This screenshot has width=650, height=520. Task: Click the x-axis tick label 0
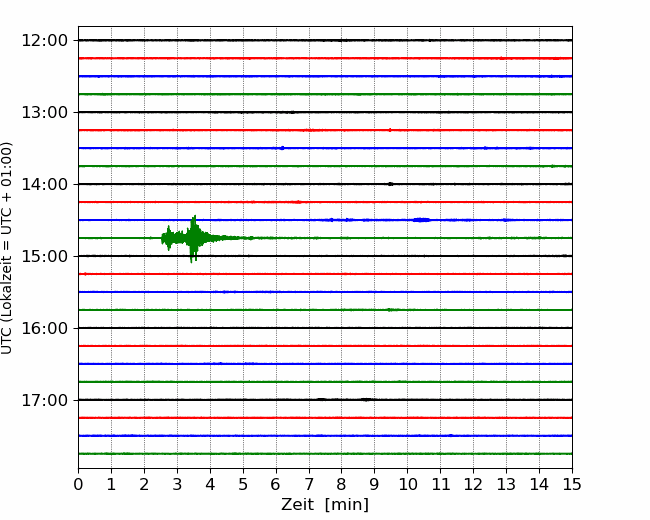78,485
